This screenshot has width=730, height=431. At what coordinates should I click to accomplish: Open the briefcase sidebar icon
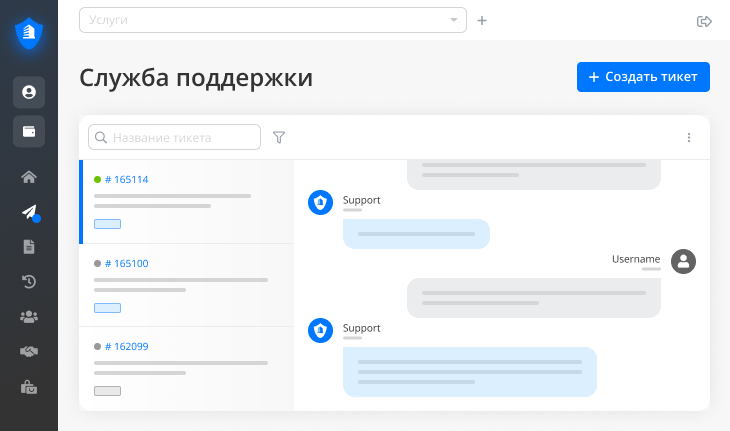point(29,386)
